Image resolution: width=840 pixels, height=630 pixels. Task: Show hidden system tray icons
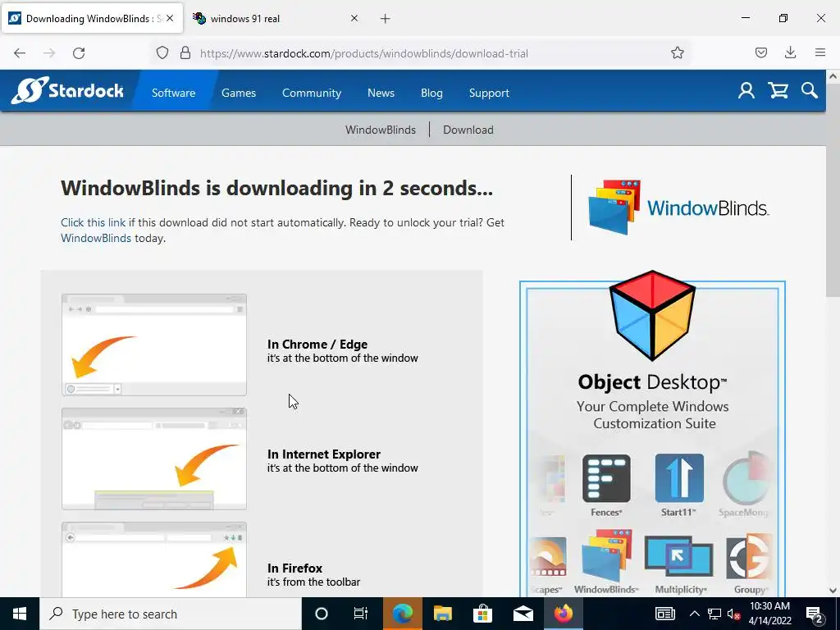click(x=694, y=614)
